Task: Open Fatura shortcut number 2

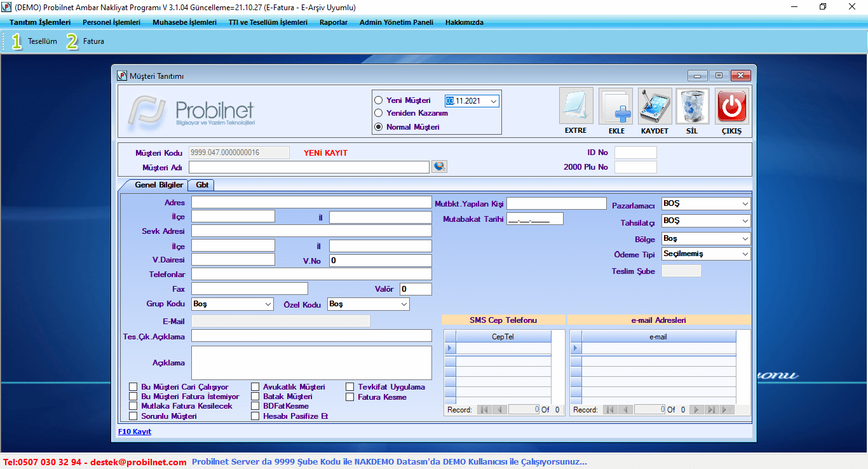Action: tap(72, 41)
